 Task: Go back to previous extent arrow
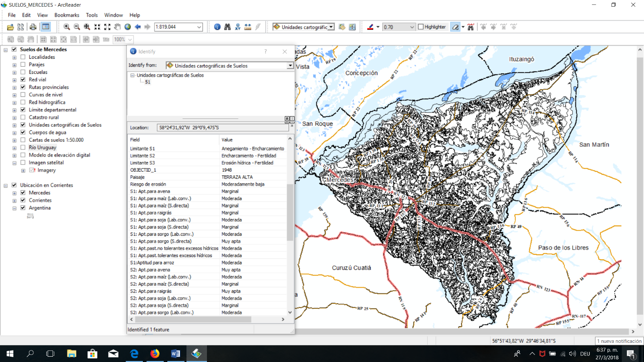pos(138,27)
